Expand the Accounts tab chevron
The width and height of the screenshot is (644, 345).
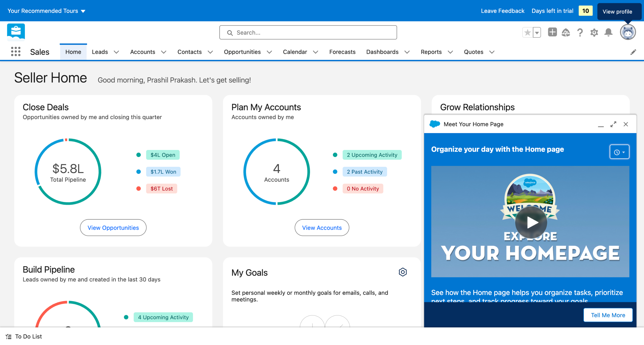[x=164, y=52]
